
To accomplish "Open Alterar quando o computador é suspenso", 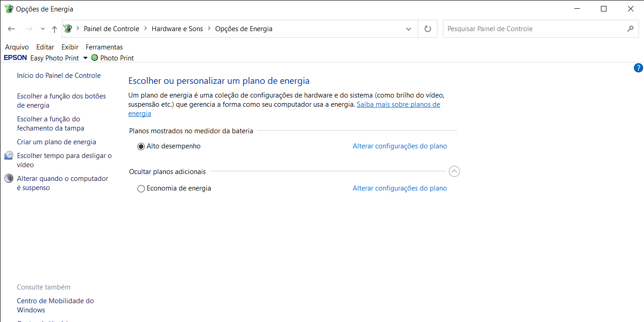I will point(63,183).
